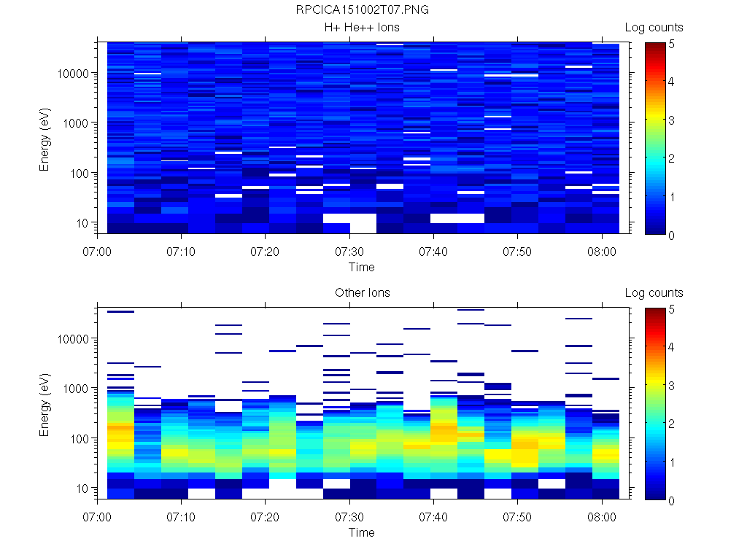747x560 pixels.
Task: Click the 07:30 tick label on bottom plot
Action: (x=349, y=517)
